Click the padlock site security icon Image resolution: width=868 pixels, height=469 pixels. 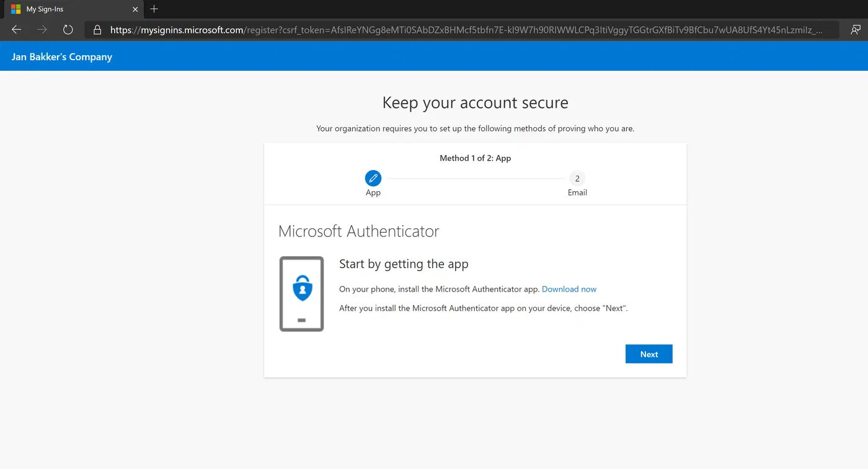(x=97, y=30)
